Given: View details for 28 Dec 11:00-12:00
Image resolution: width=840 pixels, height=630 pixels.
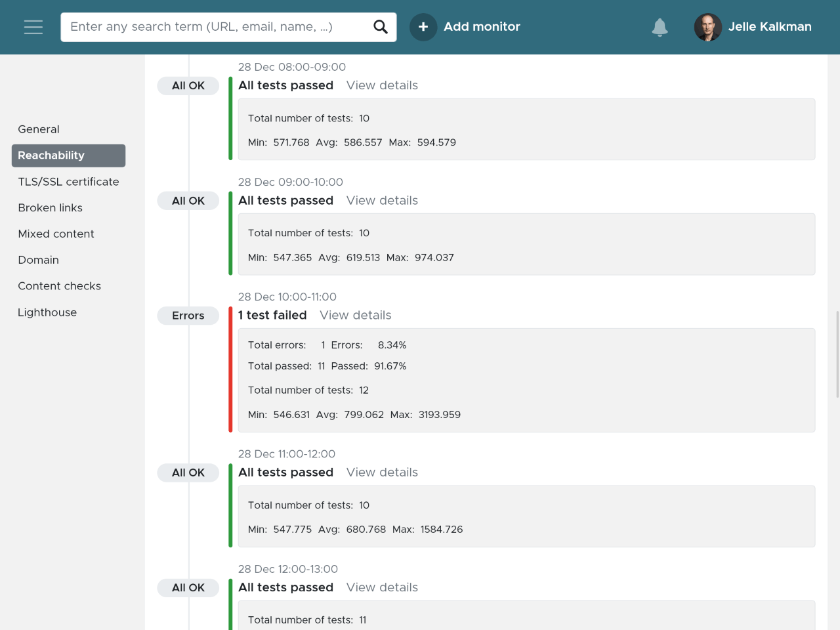Looking at the screenshot, I should [x=382, y=472].
